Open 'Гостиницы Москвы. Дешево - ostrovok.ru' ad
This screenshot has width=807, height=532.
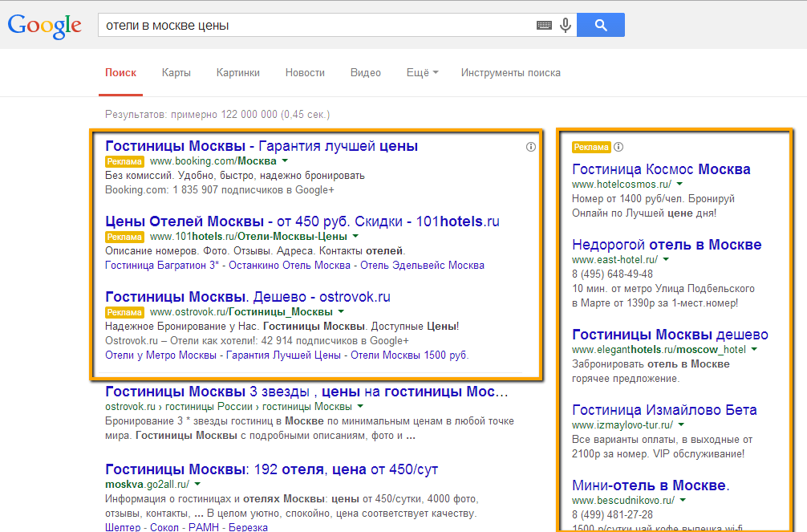pos(248,297)
